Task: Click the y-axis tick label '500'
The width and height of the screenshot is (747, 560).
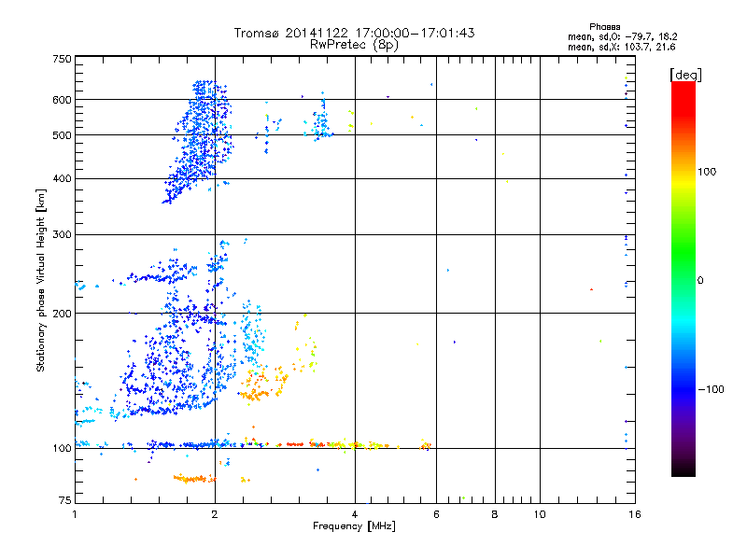Action: [x=62, y=135]
